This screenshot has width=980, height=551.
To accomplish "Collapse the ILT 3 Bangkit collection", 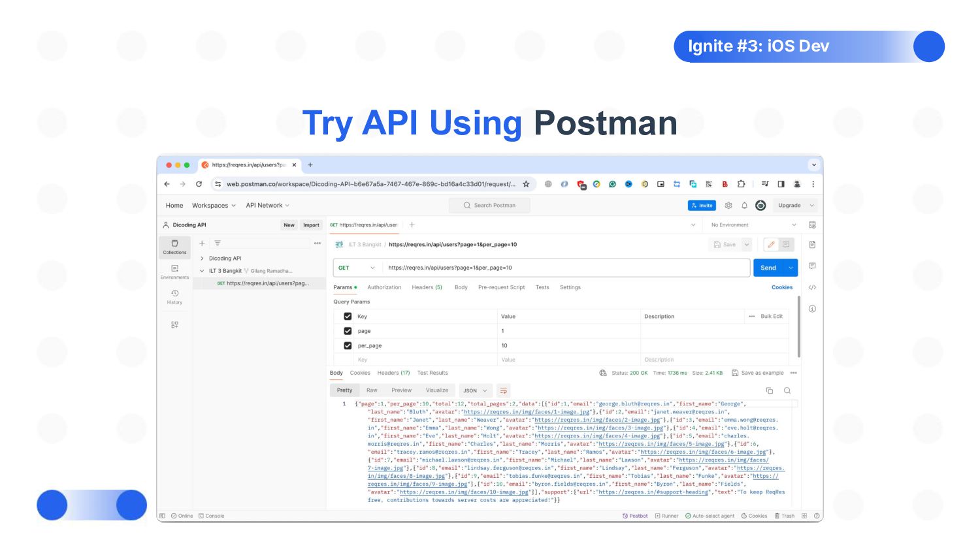I will (x=202, y=271).
